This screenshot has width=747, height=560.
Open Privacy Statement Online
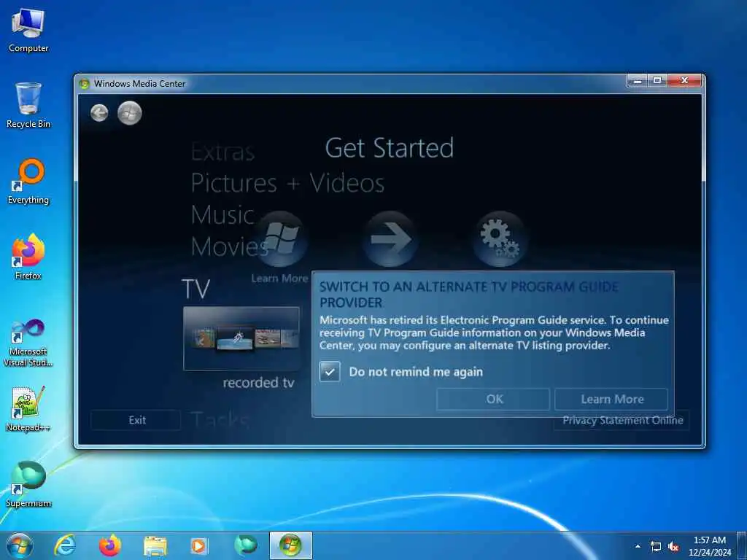coord(622,421)
